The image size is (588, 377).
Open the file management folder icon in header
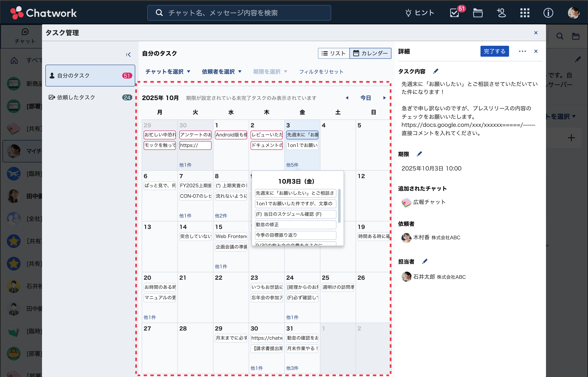pyautogui.click(x=478, y=13)
